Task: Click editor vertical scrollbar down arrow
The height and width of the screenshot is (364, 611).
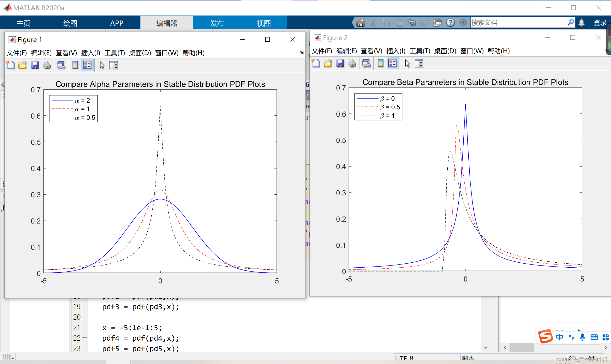Action: pyautogui.click(x=486, y=347)
